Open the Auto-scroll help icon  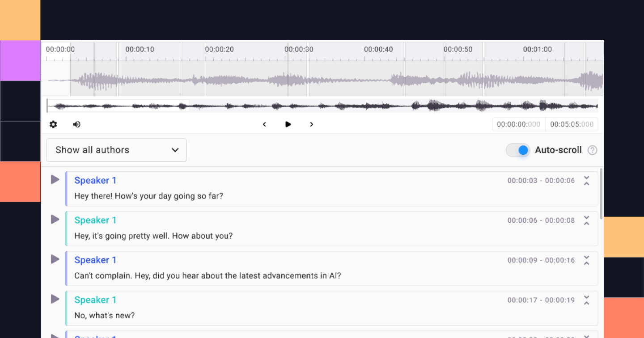point(592,150)
